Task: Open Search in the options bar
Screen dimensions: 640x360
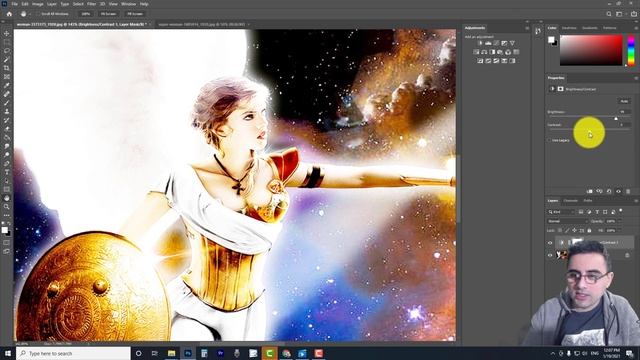Action: (609, 14)
